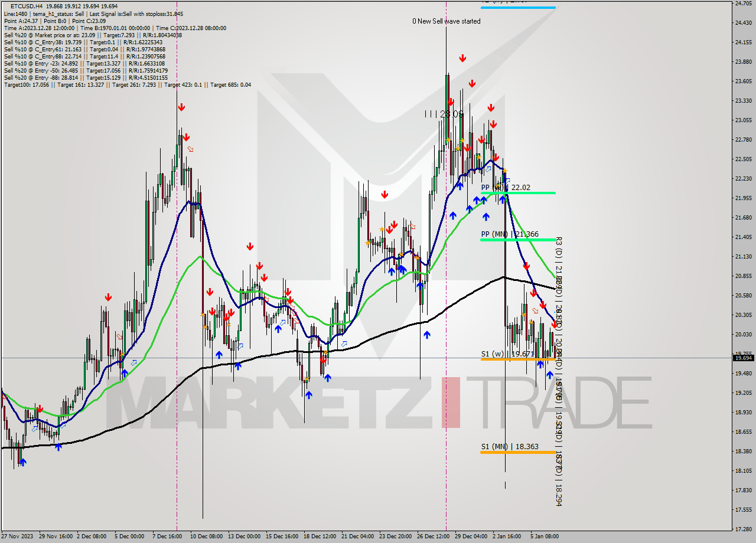This screenshot has height=543, width=756.
Task: Click the 20.030 price axis value
Action: pyautogui.click(x=742, y=335)
